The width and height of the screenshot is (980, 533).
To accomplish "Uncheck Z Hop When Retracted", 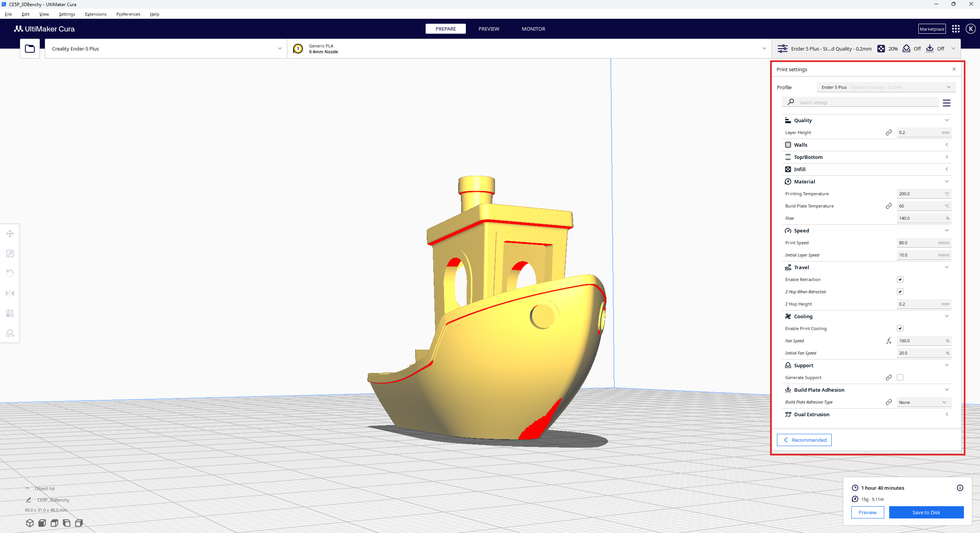I will coord(900,292).
